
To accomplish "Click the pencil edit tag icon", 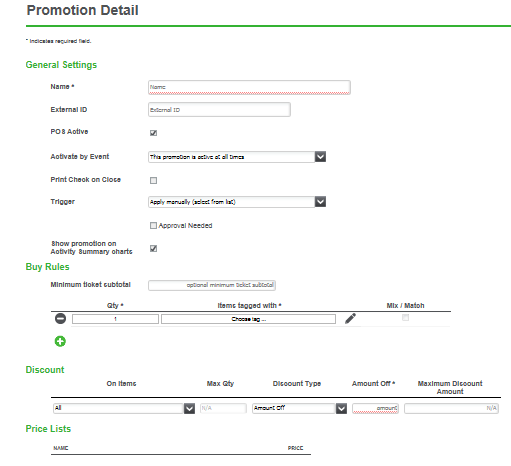I will 350,318.
